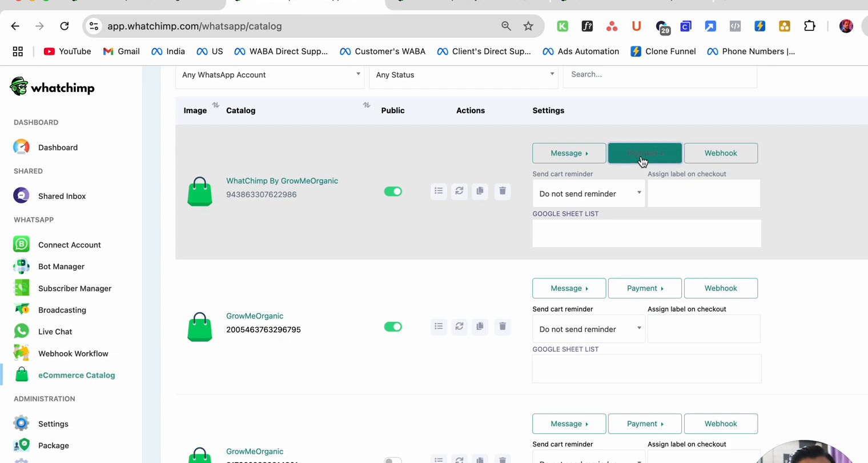
Task: Open Any WhatsApp Account filter dropdown
Action: pyautogui.click(x=270, y=75)
